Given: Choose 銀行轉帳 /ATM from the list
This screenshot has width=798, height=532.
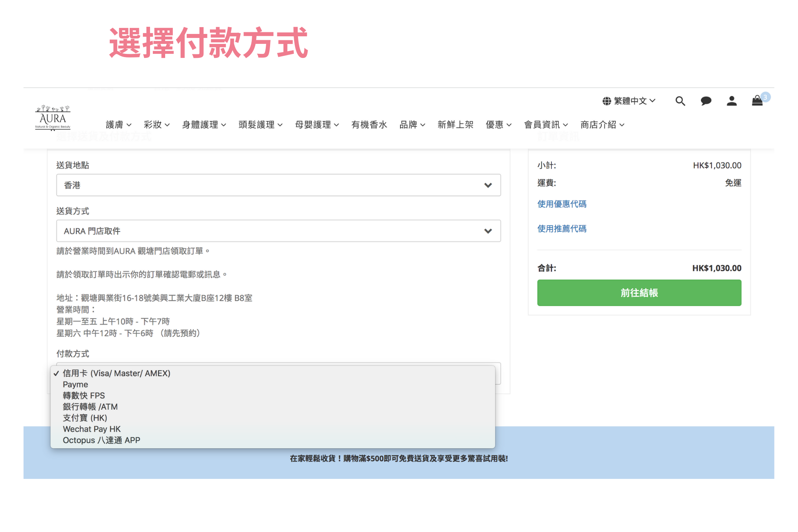Looking at the screenshot, I should pyautogui.click(x=90, y=407).
